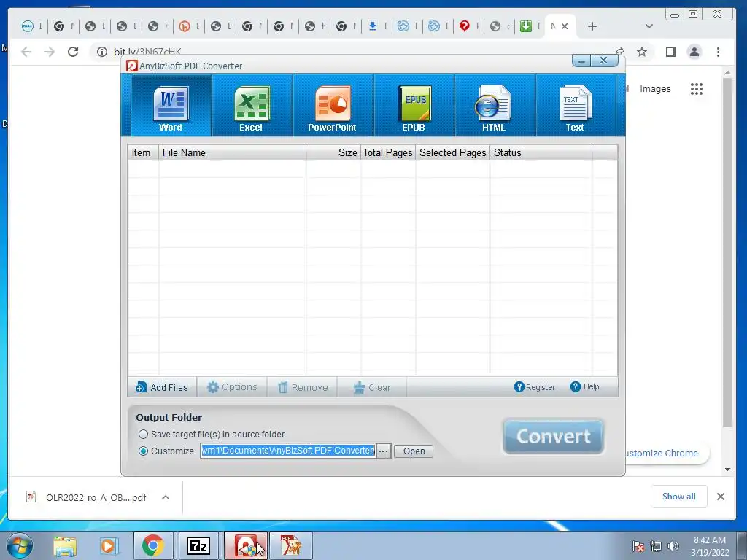Click the Total Pages column header
The width and height of the screenshot is (747, 560).
tap(388, 153)
